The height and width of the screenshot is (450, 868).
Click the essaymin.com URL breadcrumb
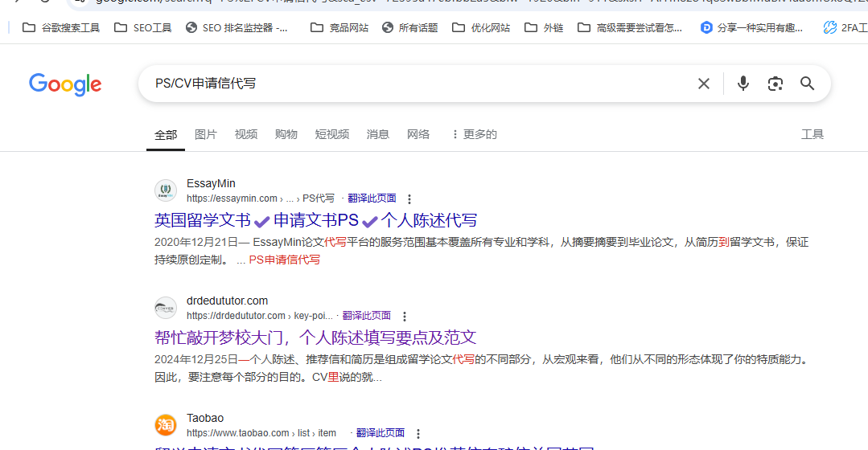[x=261, y=198]
